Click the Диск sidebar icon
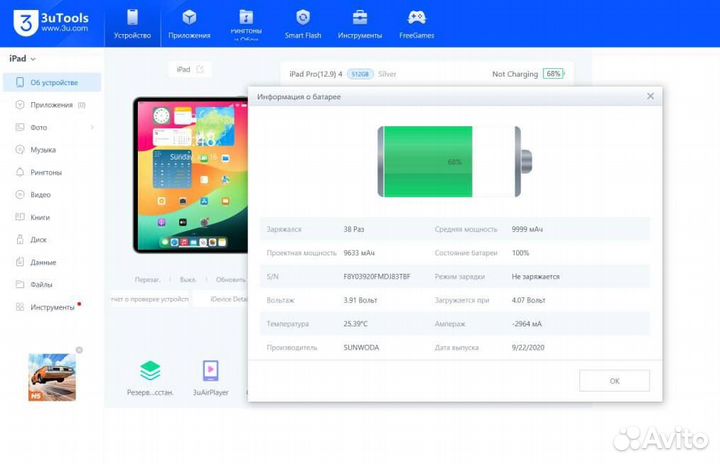The image size is (720, 464). click(20, 239)
